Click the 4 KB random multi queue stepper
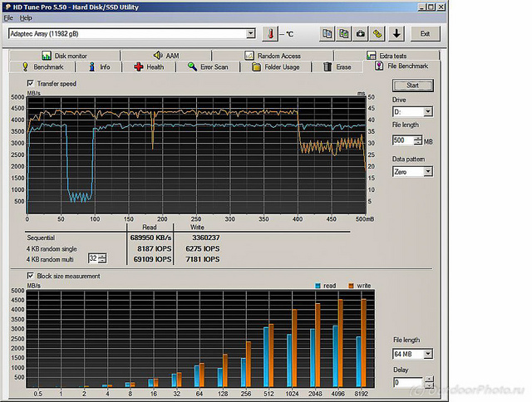Viewport: 532px width, 402px height. 102,259
